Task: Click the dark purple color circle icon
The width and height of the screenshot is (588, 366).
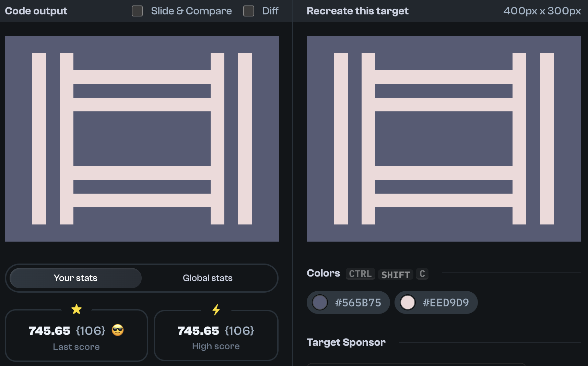Action: tap(320, 302)
